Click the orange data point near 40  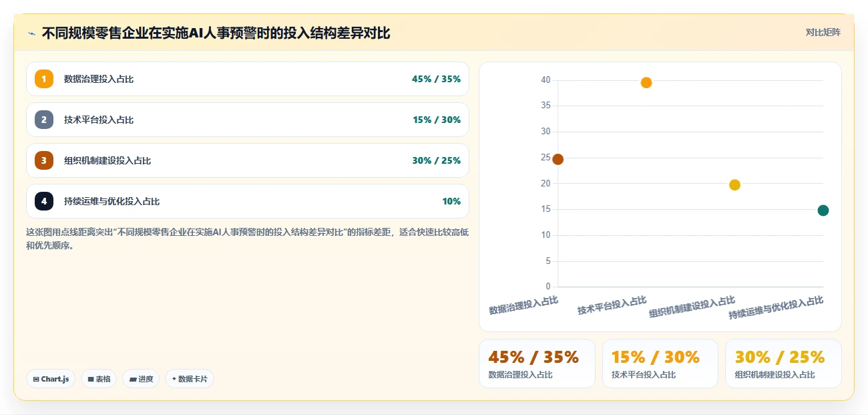(x=646, y=83)
